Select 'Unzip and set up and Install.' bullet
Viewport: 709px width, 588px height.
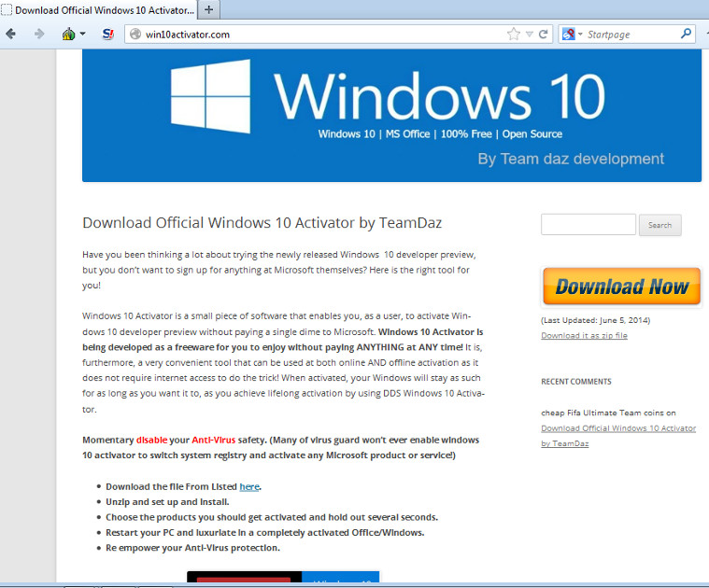[x=167, y=502]
